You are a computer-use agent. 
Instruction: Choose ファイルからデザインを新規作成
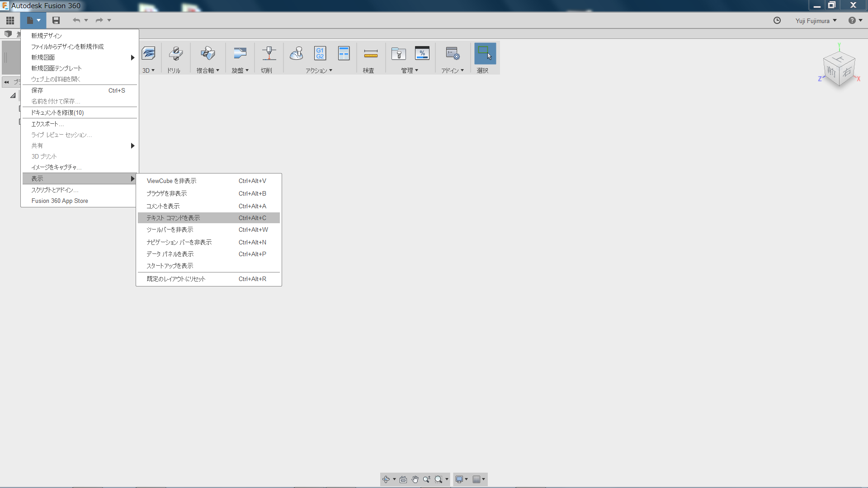point(80,47)
